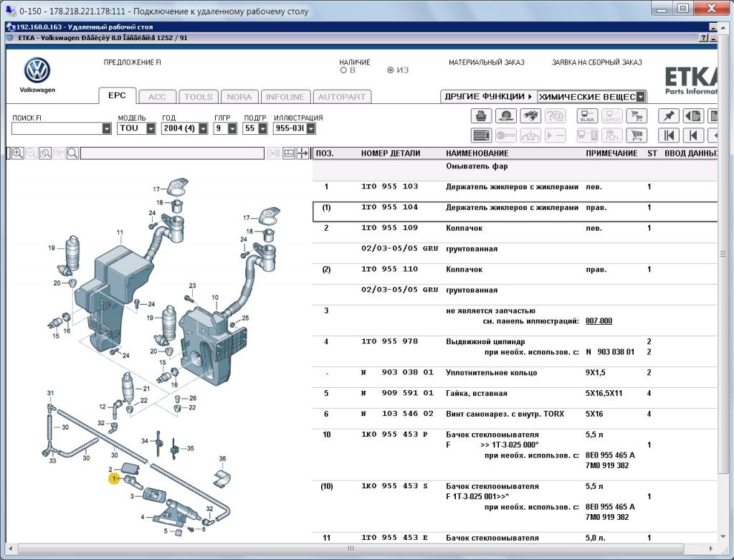
Task: Open the МОДЕЛЬ TOU dropdown
Action: coord(151,128)
